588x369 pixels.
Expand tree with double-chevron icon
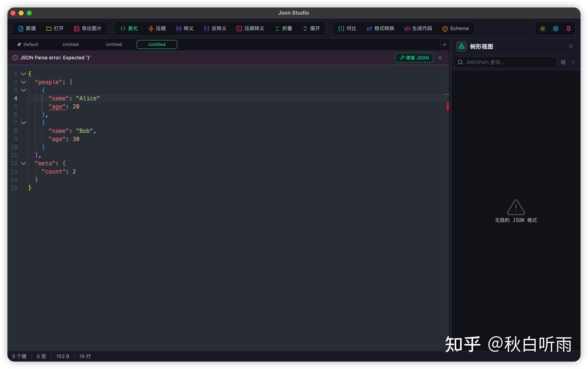pos(573,62)
